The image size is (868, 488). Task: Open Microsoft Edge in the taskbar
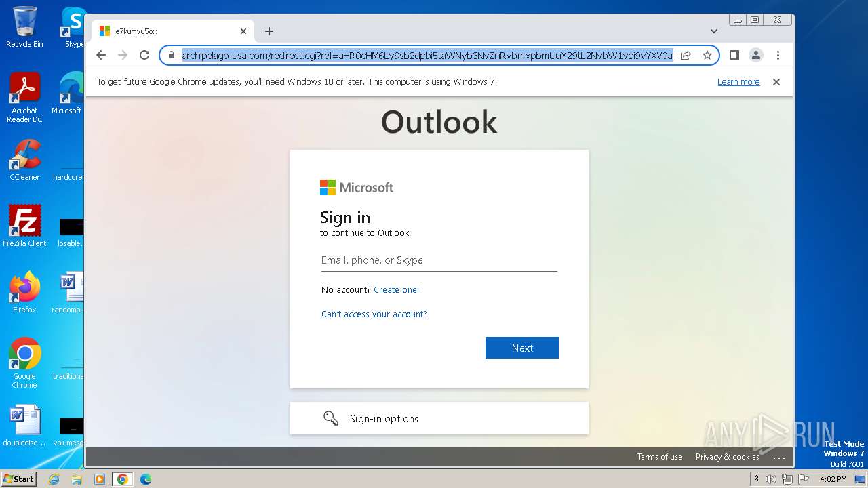146,479
